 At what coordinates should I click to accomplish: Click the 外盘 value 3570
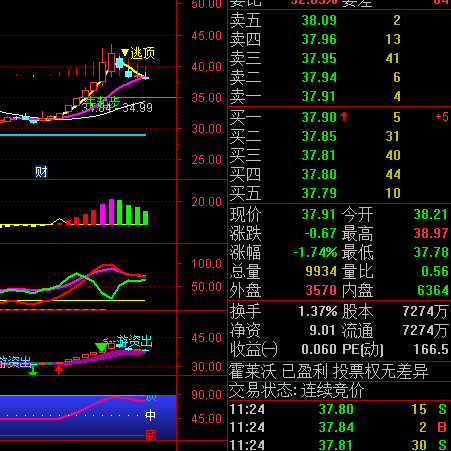(x=321, y=290)
